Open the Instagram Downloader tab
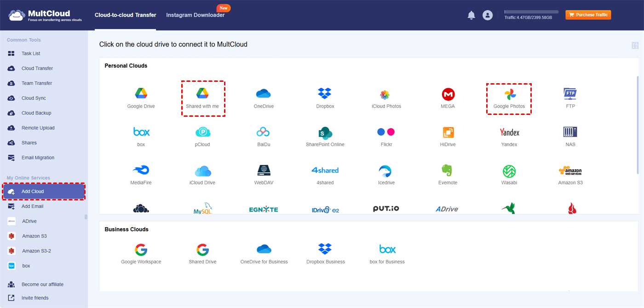The height and width of the screenshot is (308, 644). [x=195, y=15]
